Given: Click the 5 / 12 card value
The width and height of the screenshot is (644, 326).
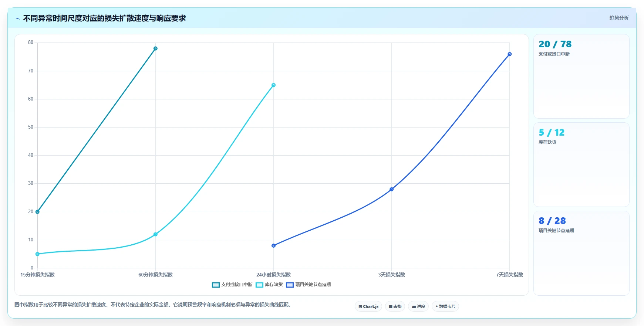Looking at the screenshot, I should (552, 133).
